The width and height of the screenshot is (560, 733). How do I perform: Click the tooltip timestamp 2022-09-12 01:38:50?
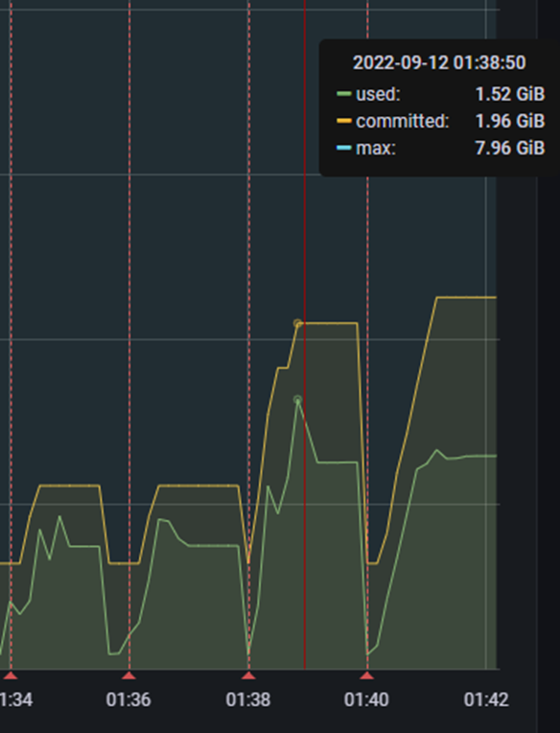coord(439,62)
